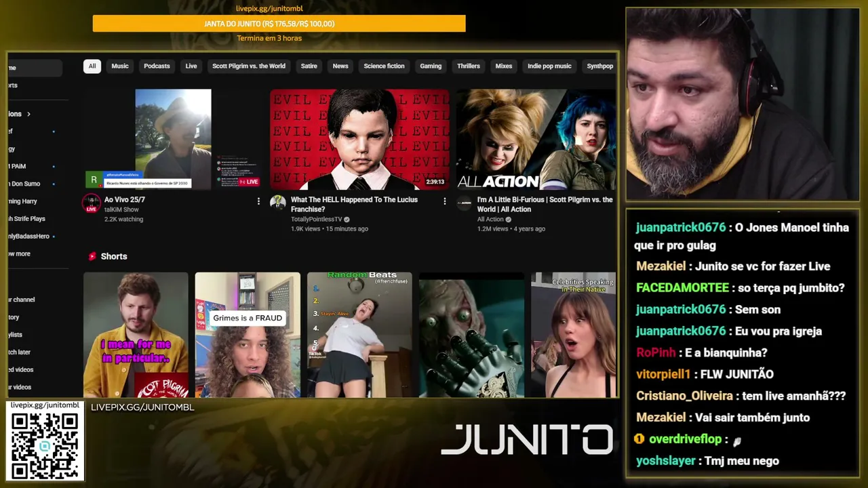Screen dimensions: 868x488
Task: Open options menu for Ao Vivo 25/7
Action: 258,201
